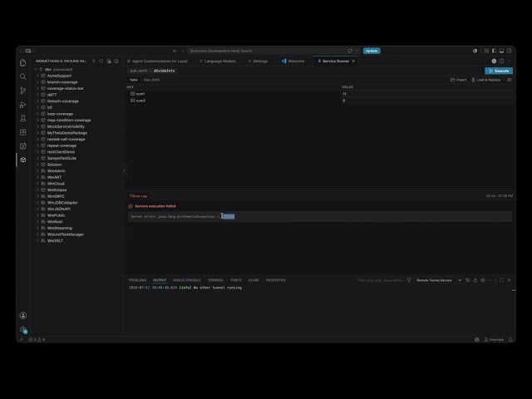Expand the branch-coverage package

[37, 82]
